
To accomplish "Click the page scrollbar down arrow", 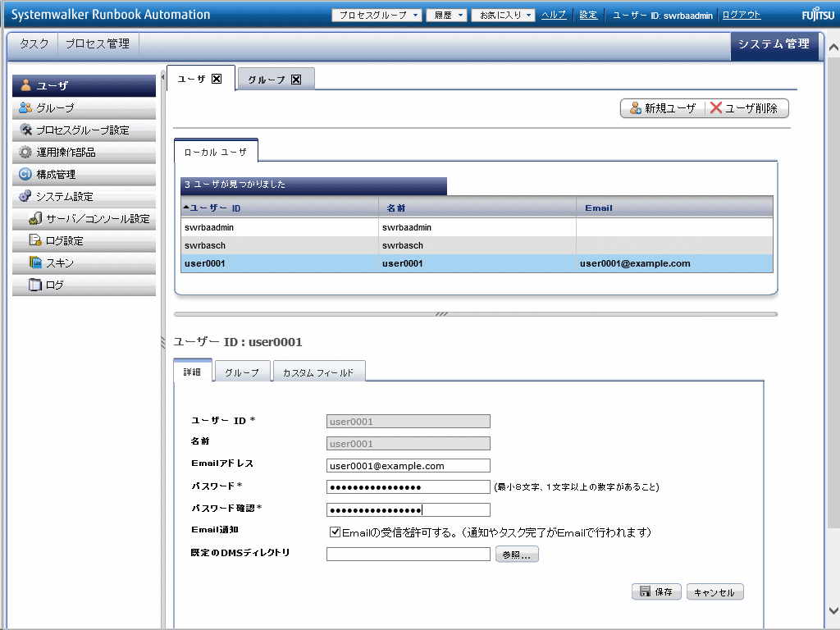I will point(833,610).
